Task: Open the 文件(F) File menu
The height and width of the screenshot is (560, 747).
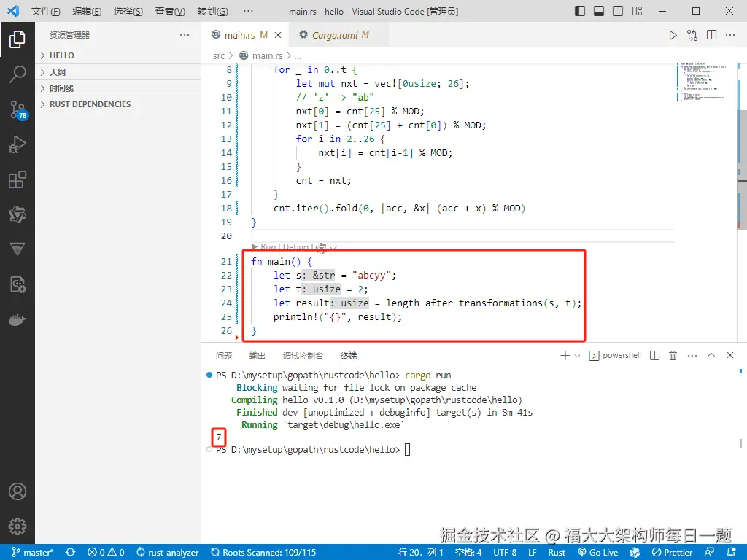Action: pos(46,11)
